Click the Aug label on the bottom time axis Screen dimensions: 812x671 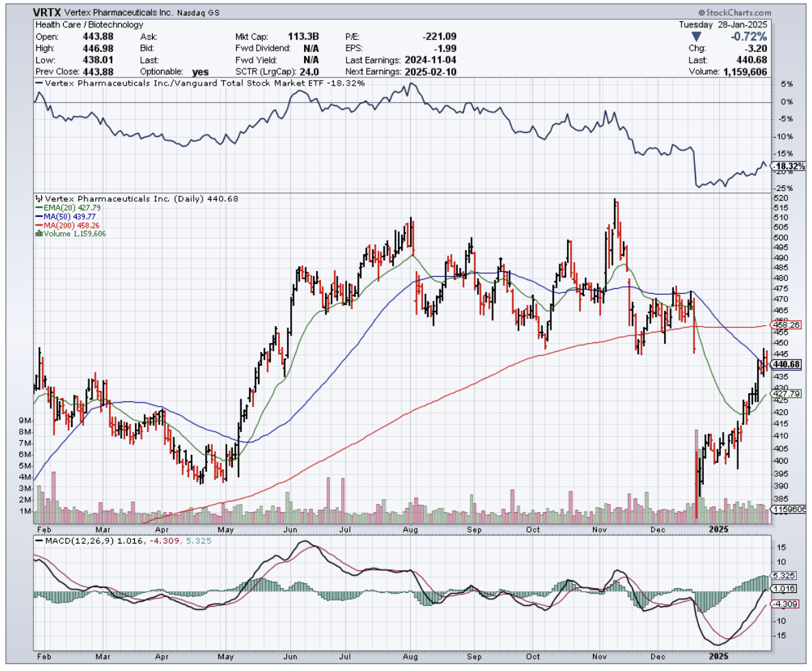coord(411,529)
